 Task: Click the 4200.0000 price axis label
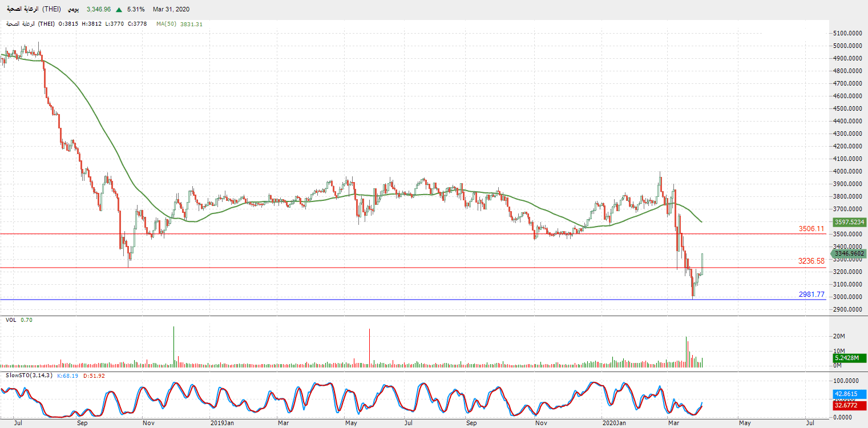pyautogui.click(x=847, y=146)
